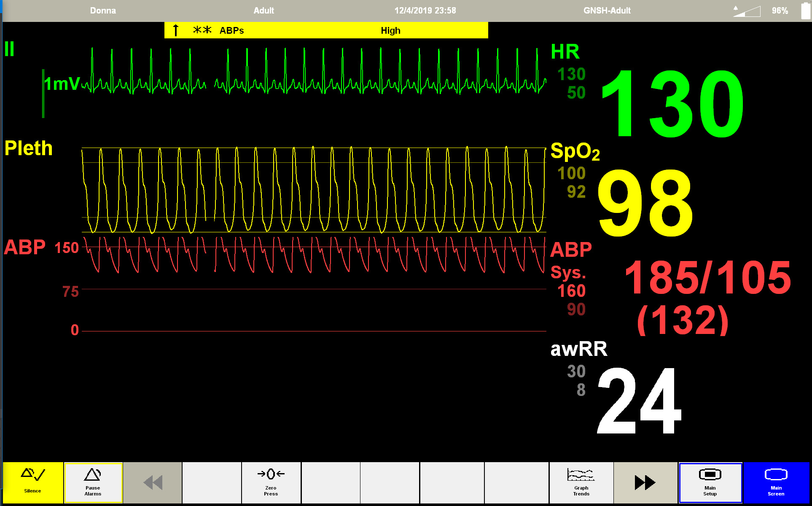Click the ABPs High alarm banner
The width and height of the screenshot is (812, 506).
click(326, 30)
